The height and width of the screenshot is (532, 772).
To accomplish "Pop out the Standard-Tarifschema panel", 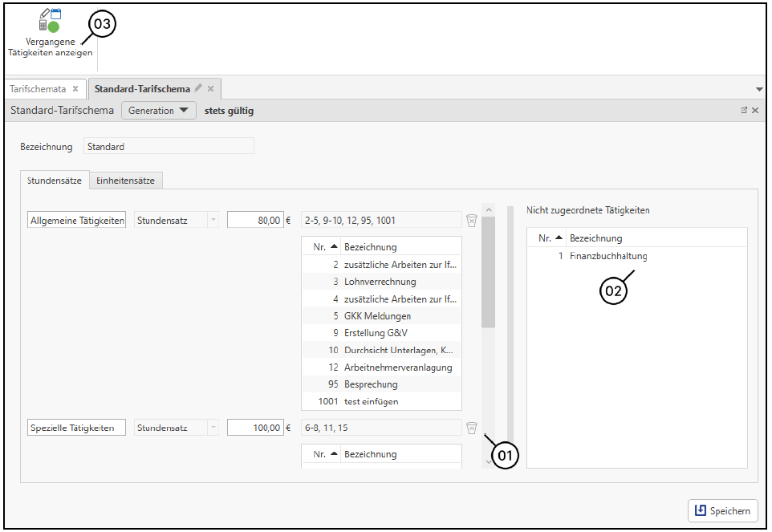I will click(744, 111).
